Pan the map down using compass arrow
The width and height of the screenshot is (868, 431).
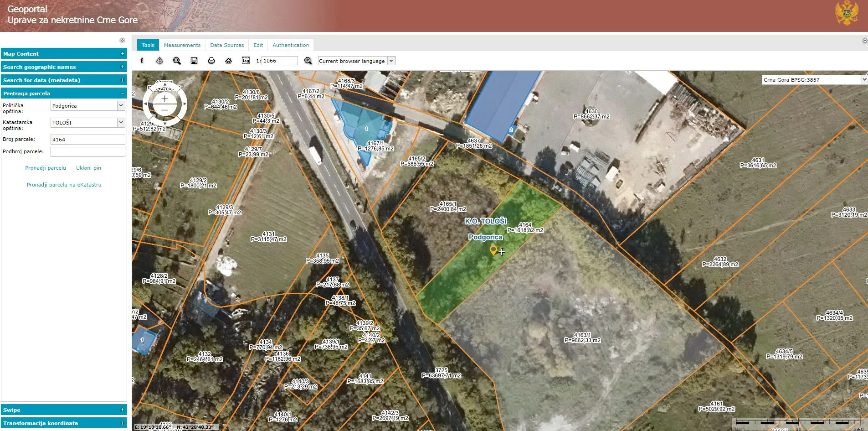point(165,123)
